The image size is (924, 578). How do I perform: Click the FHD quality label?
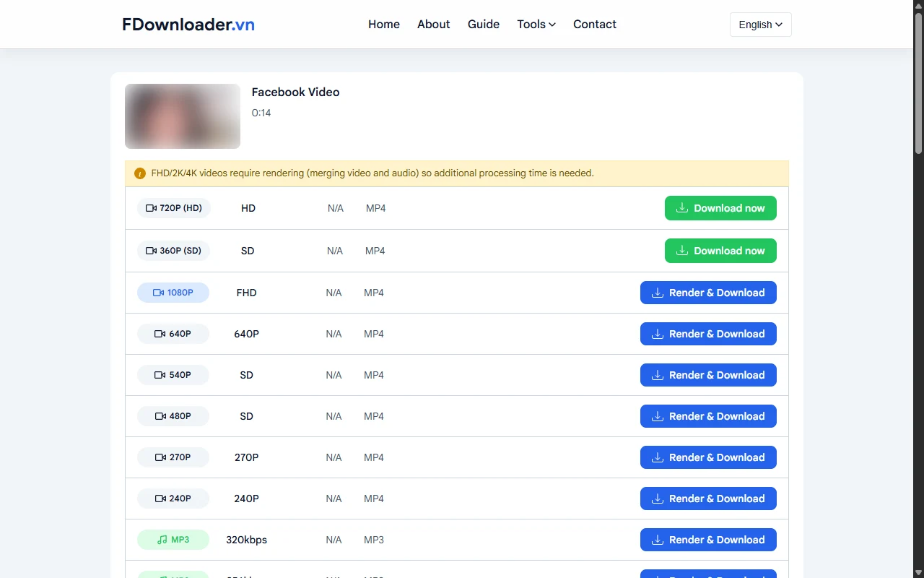(246, 293)
